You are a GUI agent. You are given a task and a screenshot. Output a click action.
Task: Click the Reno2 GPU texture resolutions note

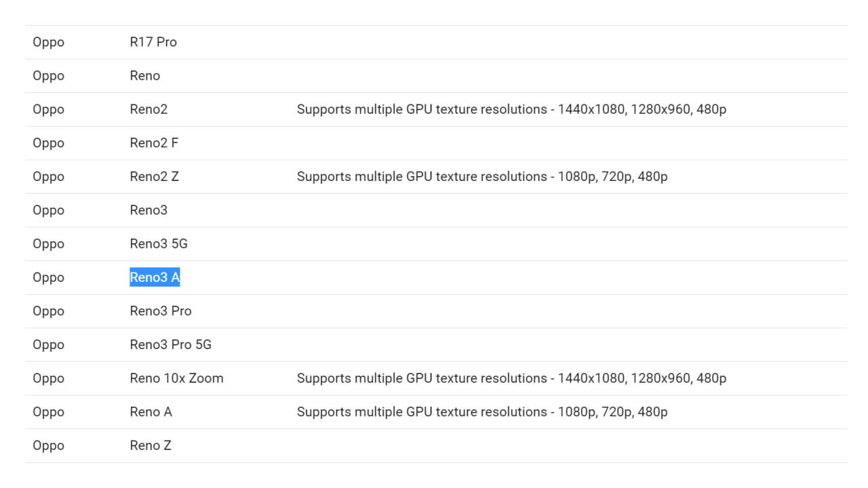coord(511,109)
